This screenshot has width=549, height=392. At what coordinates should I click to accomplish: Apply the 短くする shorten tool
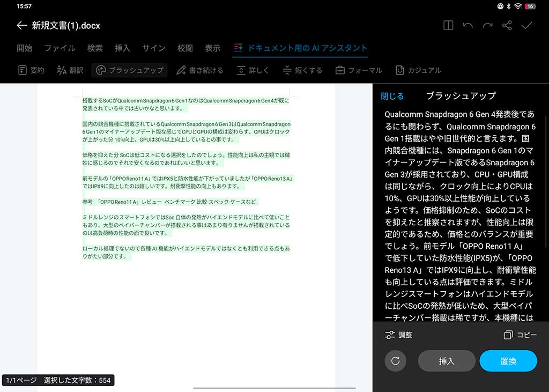click(302, 70)
